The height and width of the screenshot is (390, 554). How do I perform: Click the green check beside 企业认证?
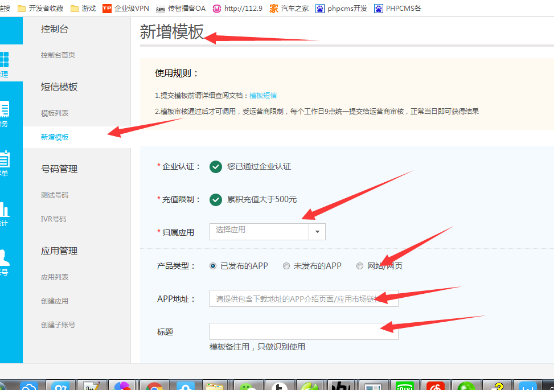[x=216, y=166]
